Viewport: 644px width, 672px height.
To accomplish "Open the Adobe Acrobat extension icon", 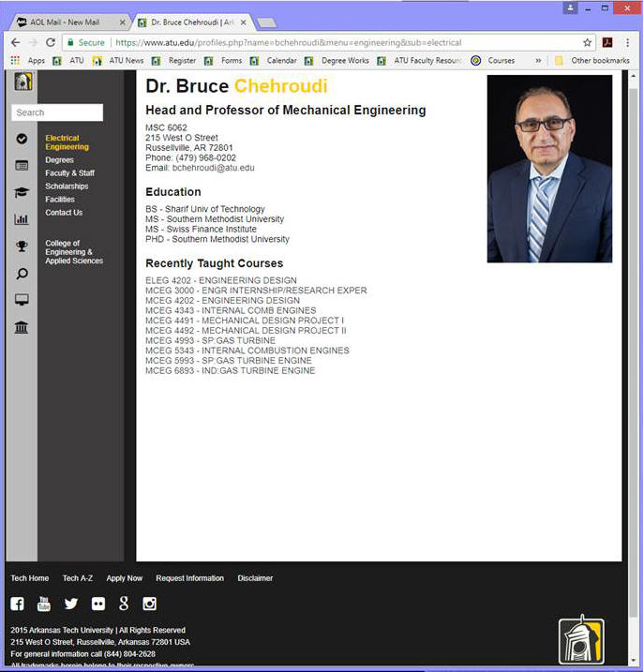I will point(607,42).
